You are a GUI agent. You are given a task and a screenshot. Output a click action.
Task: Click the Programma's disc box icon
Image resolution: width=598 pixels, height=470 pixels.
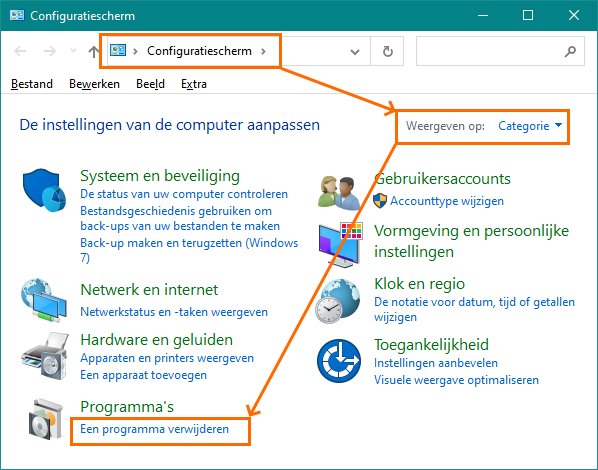click(46, 419)
